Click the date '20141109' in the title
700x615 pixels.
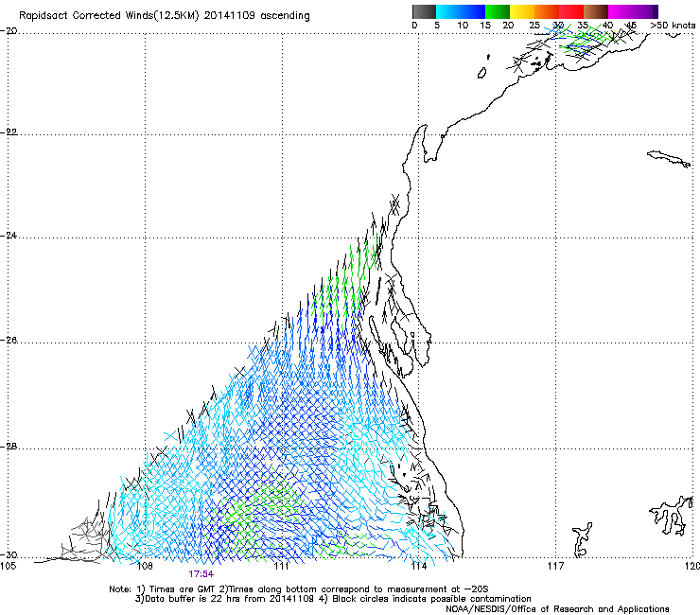coord(229,16)
